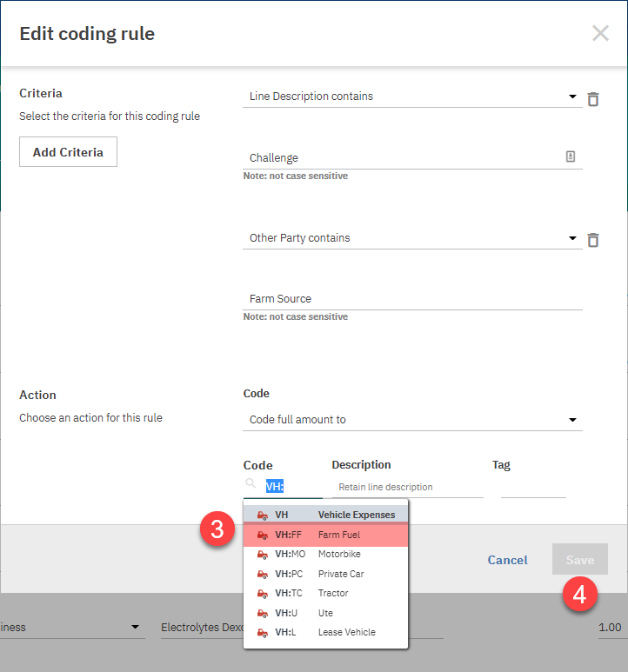628x672 pixels.
Task: Click the Cancel link
Action: 507,560
